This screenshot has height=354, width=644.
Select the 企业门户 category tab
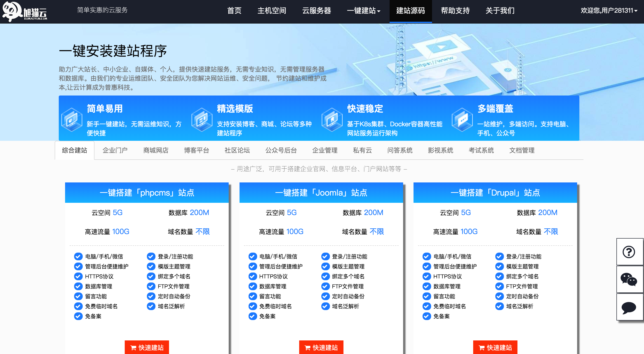click(115, 150)
